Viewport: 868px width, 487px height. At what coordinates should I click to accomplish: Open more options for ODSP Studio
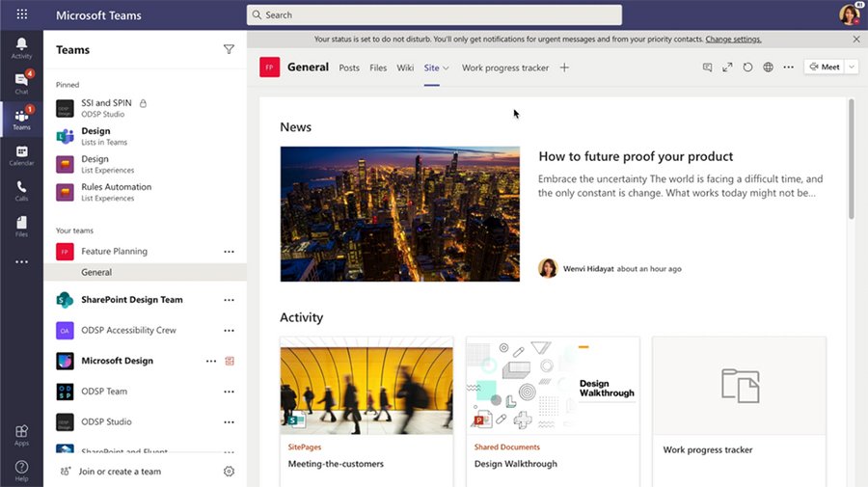(229, 421)
